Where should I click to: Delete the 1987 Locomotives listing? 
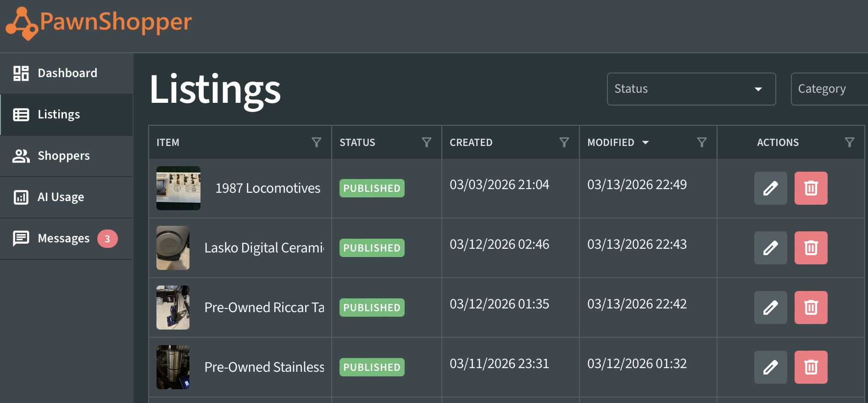pyautogui.click(x=811, y=188)
